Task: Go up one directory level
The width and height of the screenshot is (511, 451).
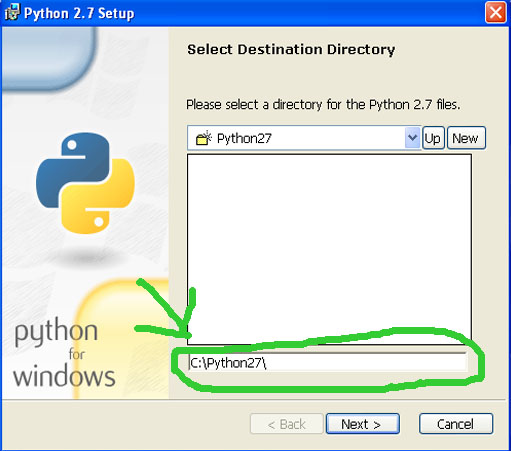Action: pos(433,138)
